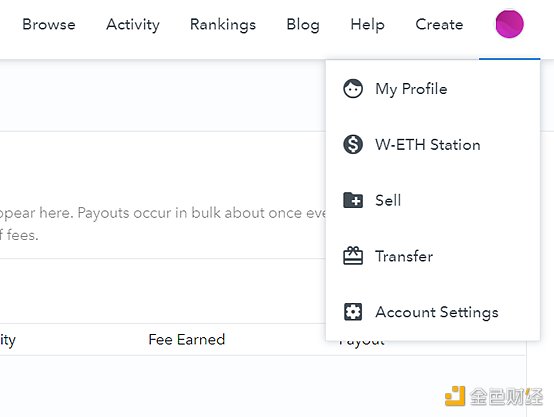Click the My Profile face icon

(x=353, y=89)
